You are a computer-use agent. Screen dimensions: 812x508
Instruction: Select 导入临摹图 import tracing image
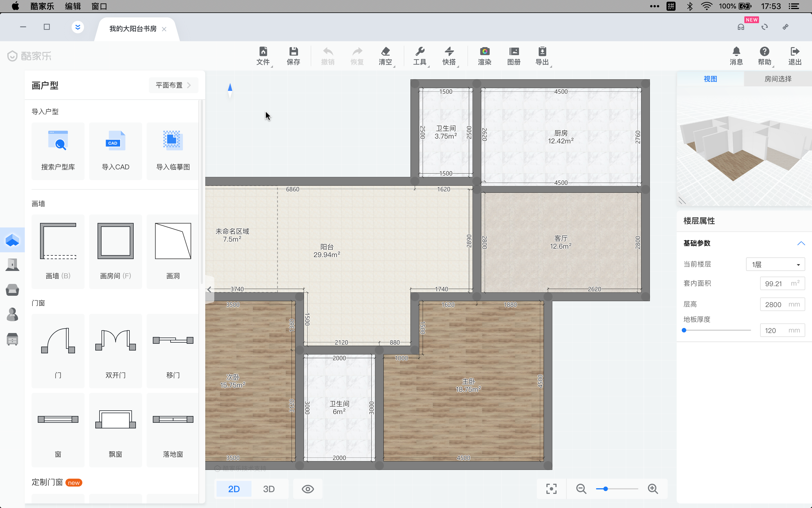coord(173,151)
